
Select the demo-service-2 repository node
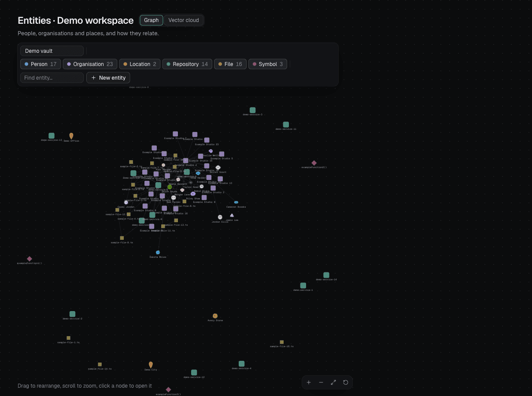(x=72, y=314)
